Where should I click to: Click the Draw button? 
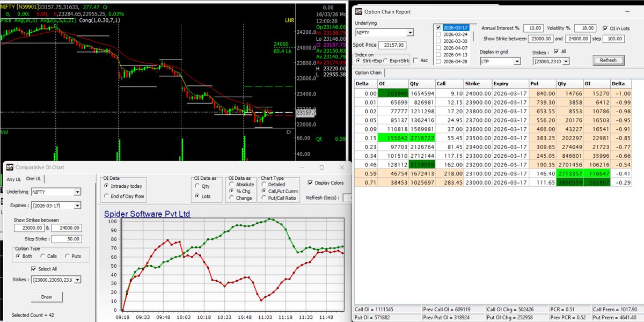click(x=47, y=297)
